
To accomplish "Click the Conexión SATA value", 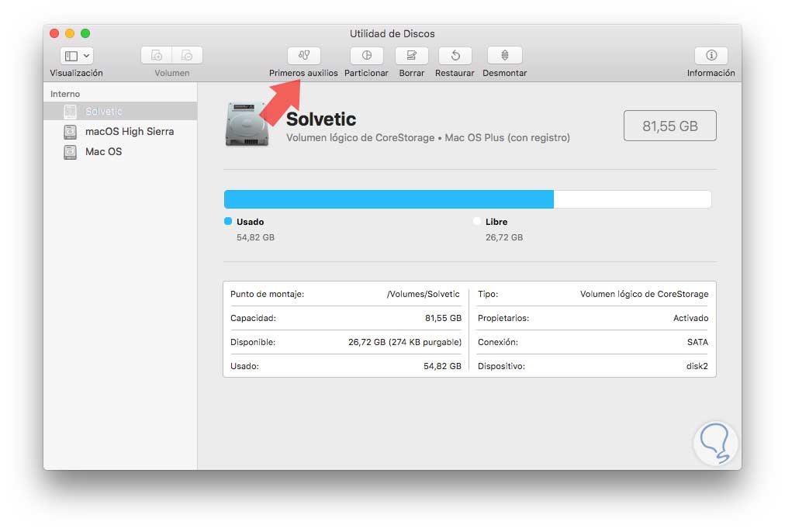I will coord(697,342).
